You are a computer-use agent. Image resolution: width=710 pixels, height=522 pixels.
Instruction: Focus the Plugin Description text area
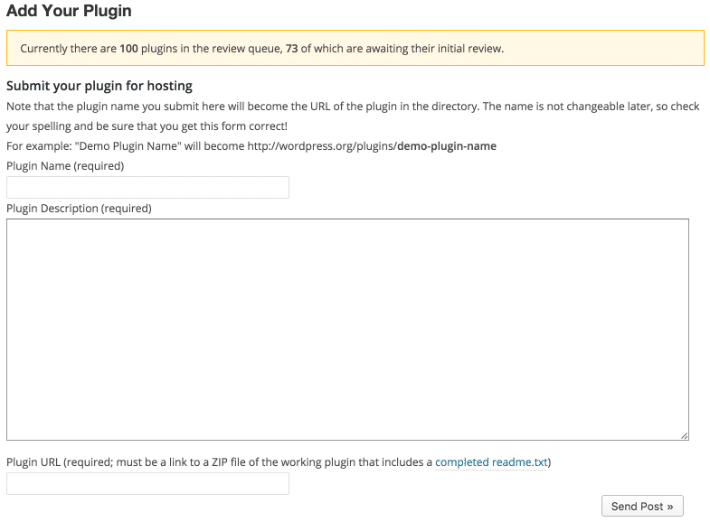(x=347, y=329)
